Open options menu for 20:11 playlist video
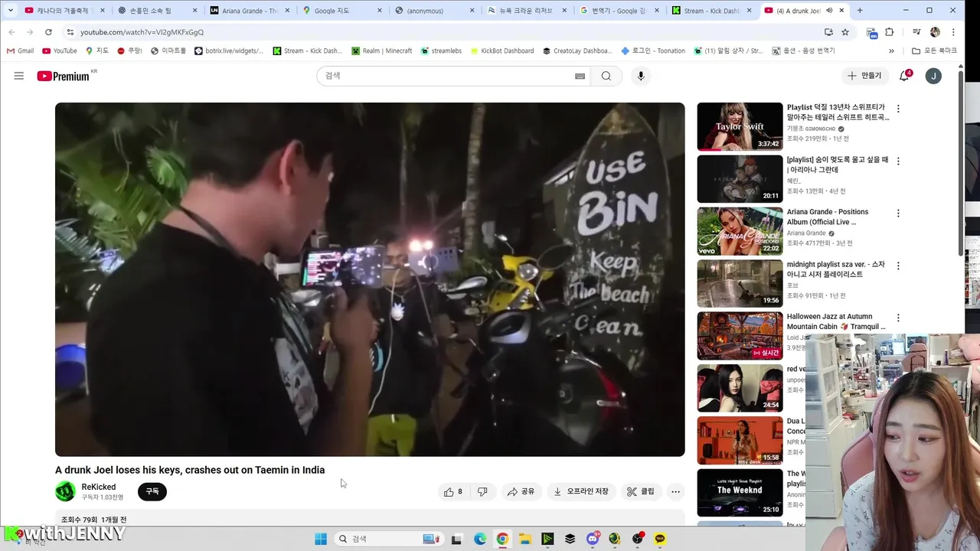 tap(898, 161)
